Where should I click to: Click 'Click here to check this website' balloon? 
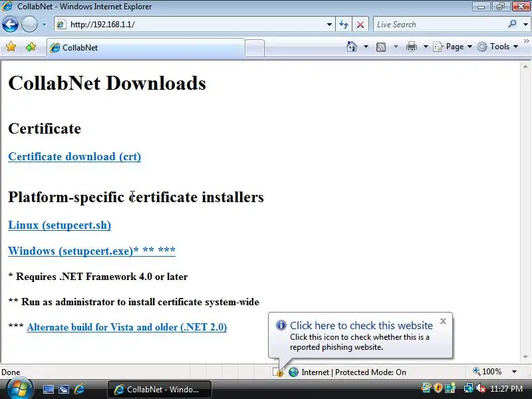click(361, 325)
